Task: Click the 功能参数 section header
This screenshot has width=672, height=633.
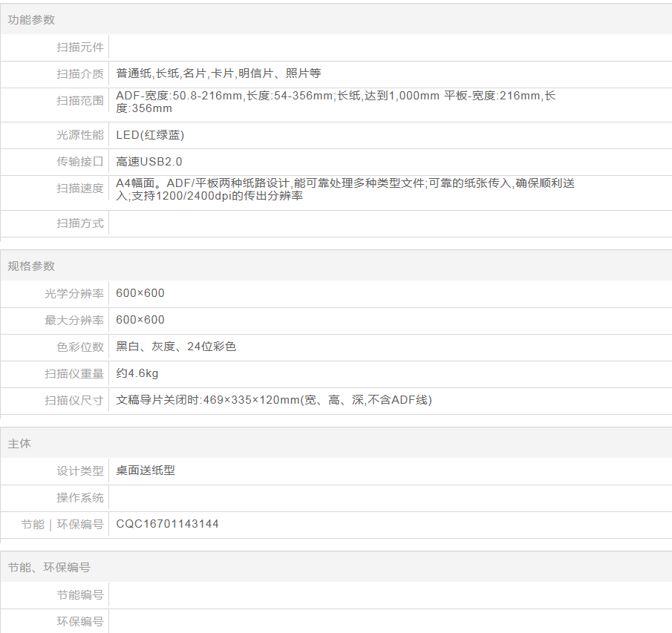Action: click(31, 20)
